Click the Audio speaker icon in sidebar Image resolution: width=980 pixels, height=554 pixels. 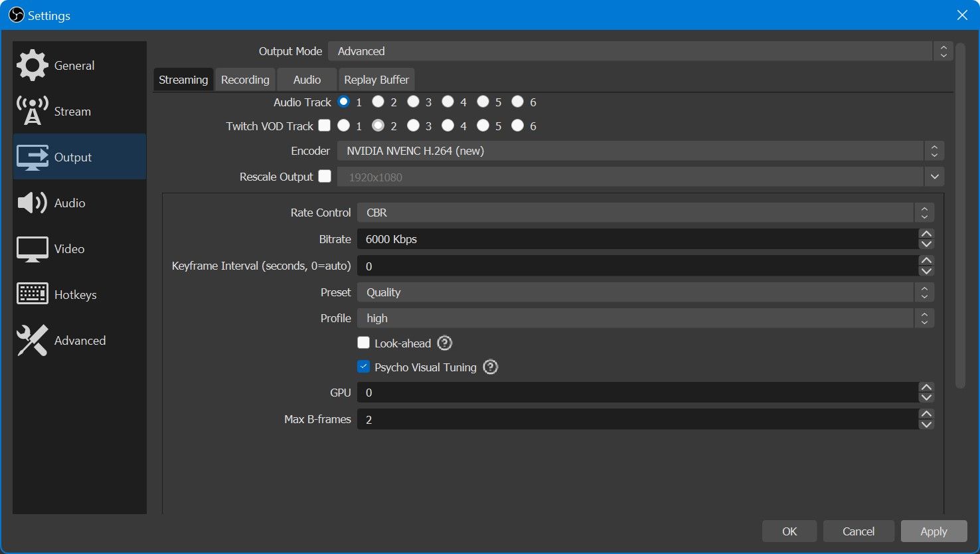(x=32, y=203)
